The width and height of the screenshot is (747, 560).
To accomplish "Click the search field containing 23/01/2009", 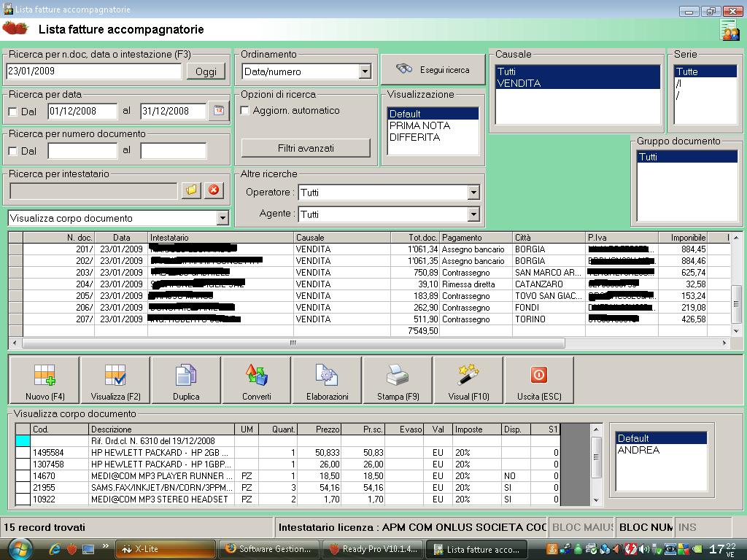I will (94, 71).
